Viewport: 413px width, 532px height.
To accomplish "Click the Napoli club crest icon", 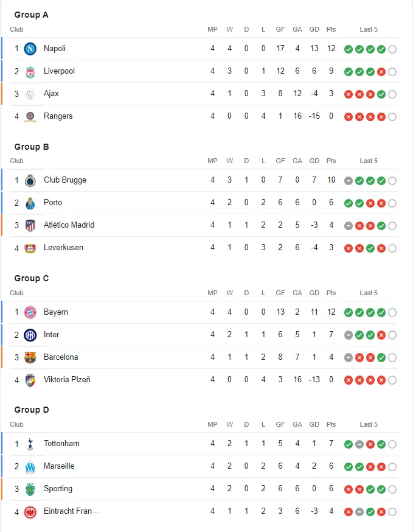I will (30, 49).
